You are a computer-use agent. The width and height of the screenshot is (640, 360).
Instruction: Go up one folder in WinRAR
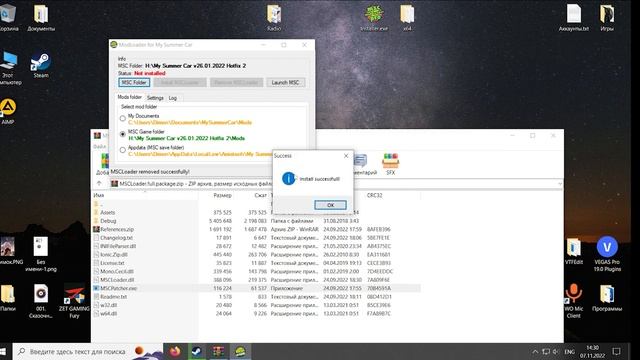[x=99, y=184]
